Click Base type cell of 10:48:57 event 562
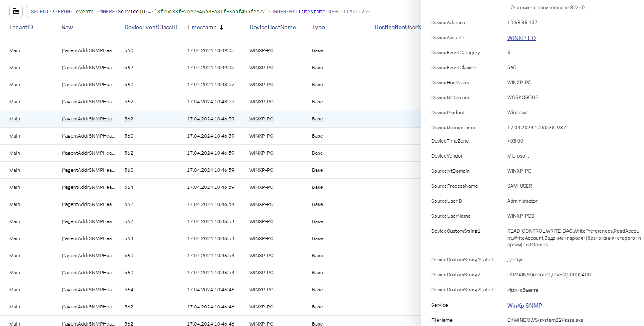Screen dimensions: 644x326 (x=317, y=102)
